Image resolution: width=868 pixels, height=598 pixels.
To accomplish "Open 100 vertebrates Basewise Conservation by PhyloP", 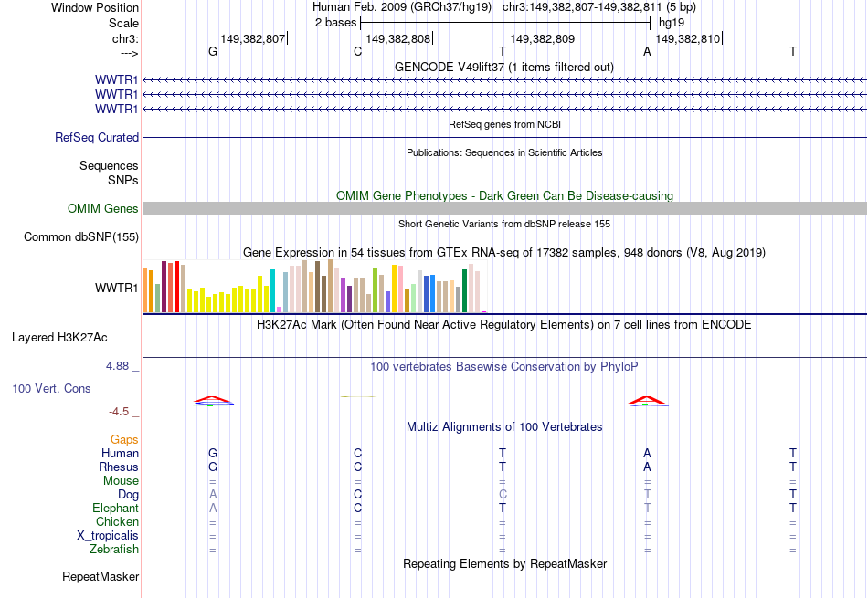I will pyautogui.click(x=504, y=366).
